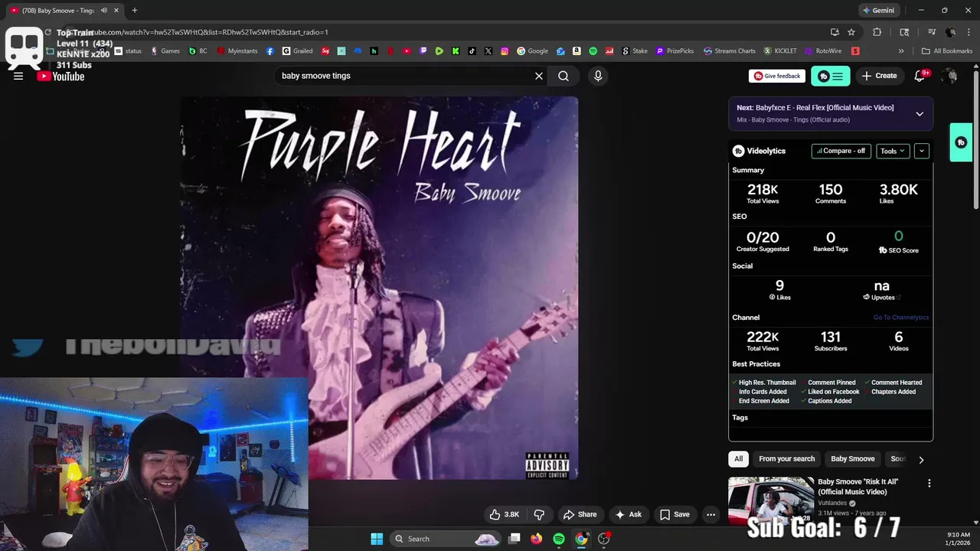Dislike the video with the thumbs down
Screen dimensions: 980x551
539,514
